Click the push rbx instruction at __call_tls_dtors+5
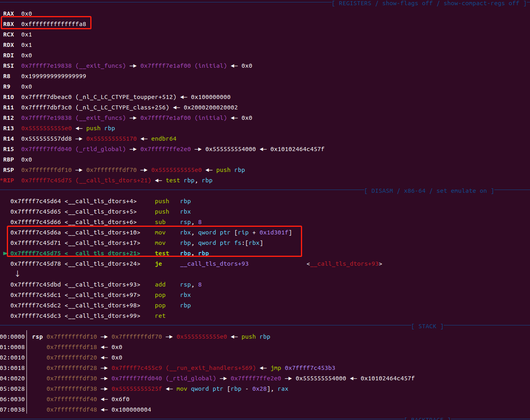This screenshot has height=420, width=530. [173, 212]
